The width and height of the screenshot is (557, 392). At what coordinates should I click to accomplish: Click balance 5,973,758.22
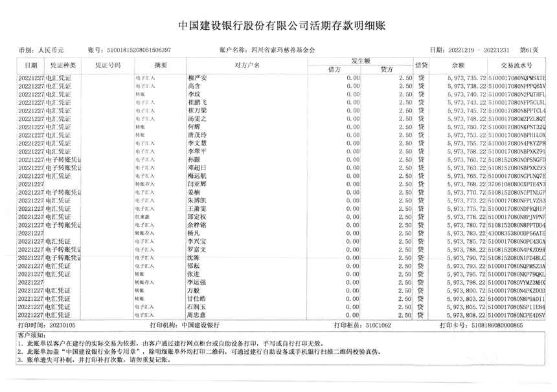tap(467, 151)
